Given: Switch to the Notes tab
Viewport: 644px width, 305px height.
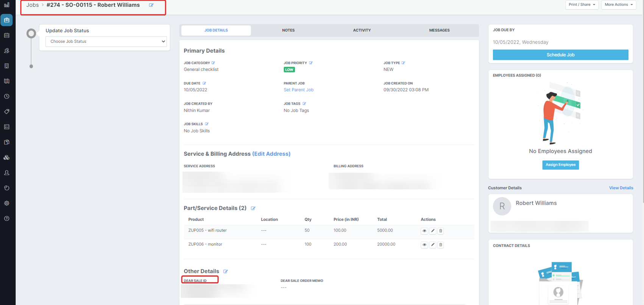Looking at the screenshot, I should (288, 30).
